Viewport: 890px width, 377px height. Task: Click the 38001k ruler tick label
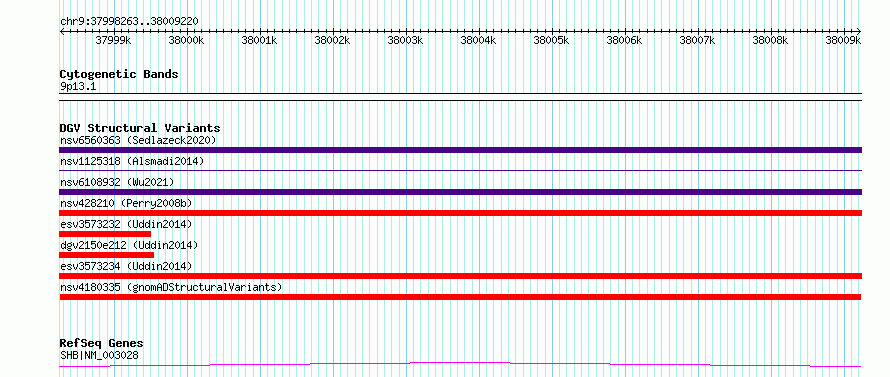[x=259, y=40]
